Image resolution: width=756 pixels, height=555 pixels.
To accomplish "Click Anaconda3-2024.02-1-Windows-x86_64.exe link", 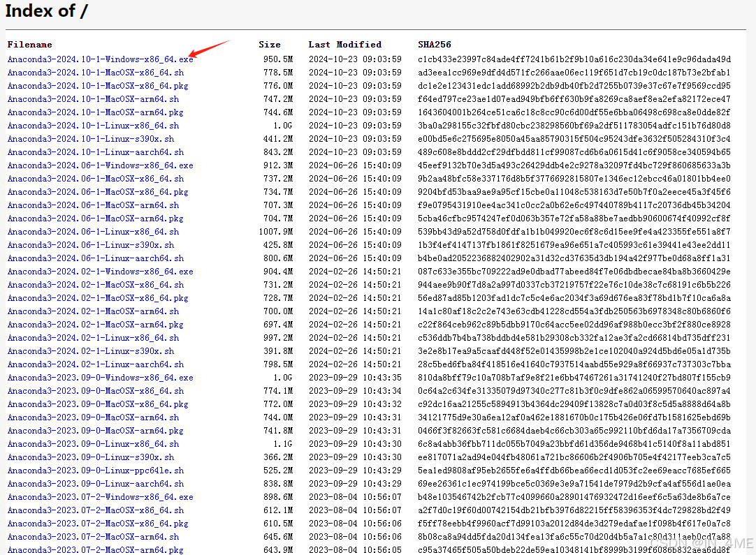I will click(101, 272).
